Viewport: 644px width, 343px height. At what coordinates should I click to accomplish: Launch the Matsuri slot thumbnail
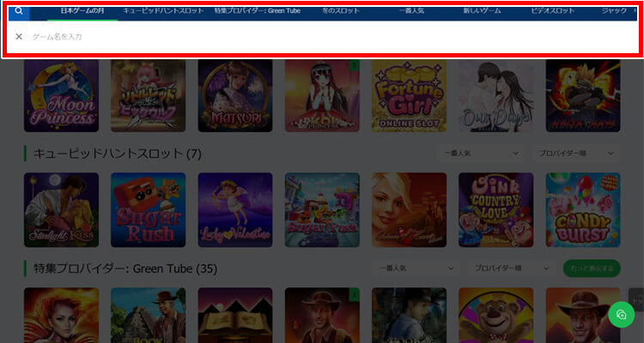[x=235, y=95]
